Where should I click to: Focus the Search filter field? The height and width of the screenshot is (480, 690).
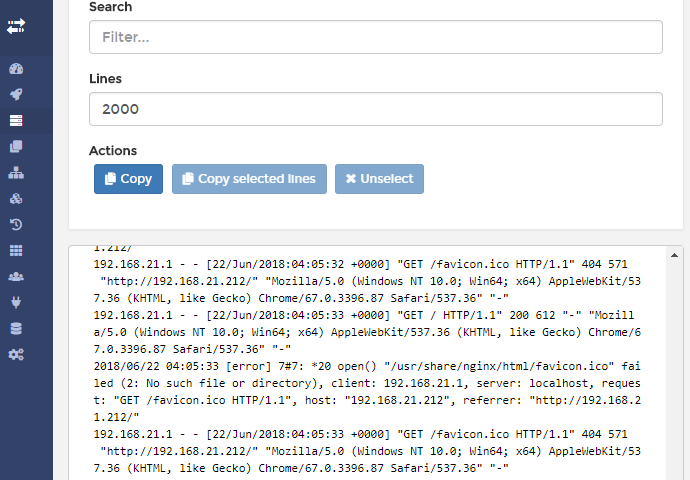375,37
